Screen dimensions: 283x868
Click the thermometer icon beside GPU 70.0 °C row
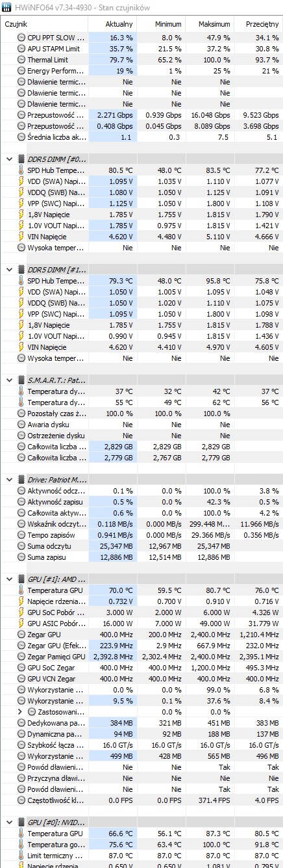tap(21, 590)
